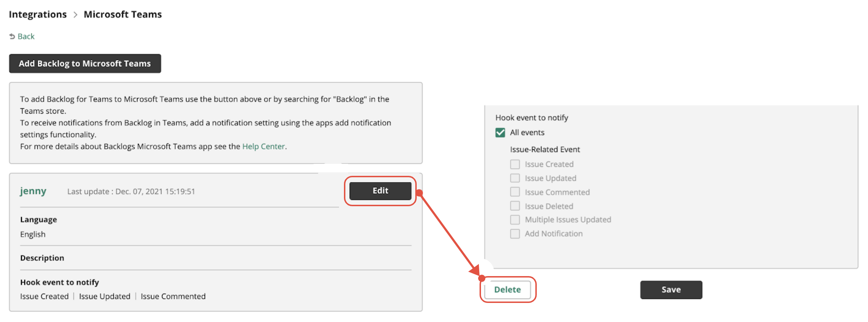Click the Delete button
Image resolution: width=868 pixels, height=322 pixels.
click(x=507, y=290)
